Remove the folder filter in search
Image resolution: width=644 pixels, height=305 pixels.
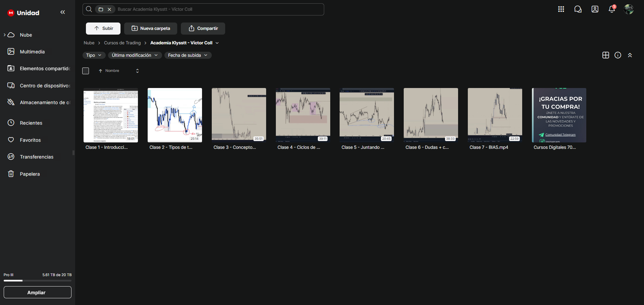pos(109,9)
